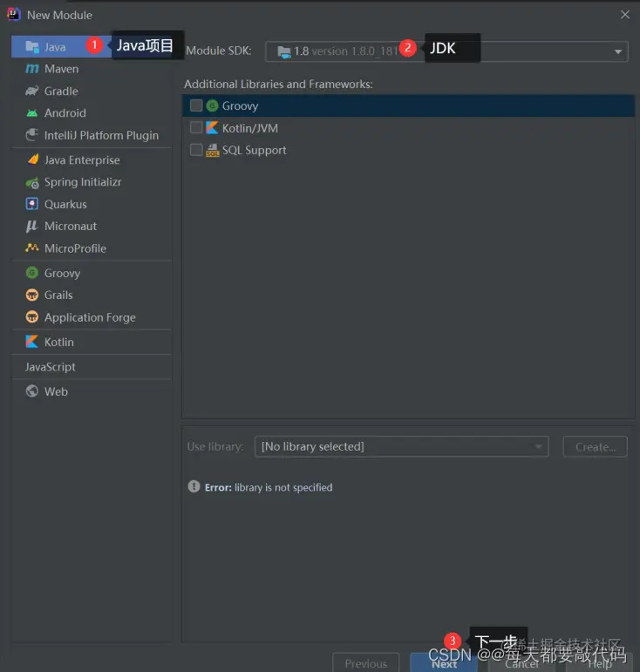This screenshot has height=672, width=640.
Task: Select Java Enterprise label
Action: coord(82,160)
